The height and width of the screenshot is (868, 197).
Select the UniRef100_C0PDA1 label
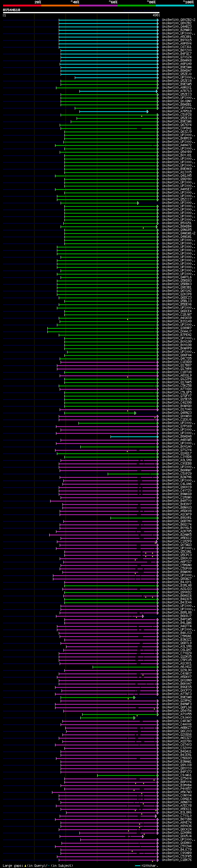(x=177, y=128)
